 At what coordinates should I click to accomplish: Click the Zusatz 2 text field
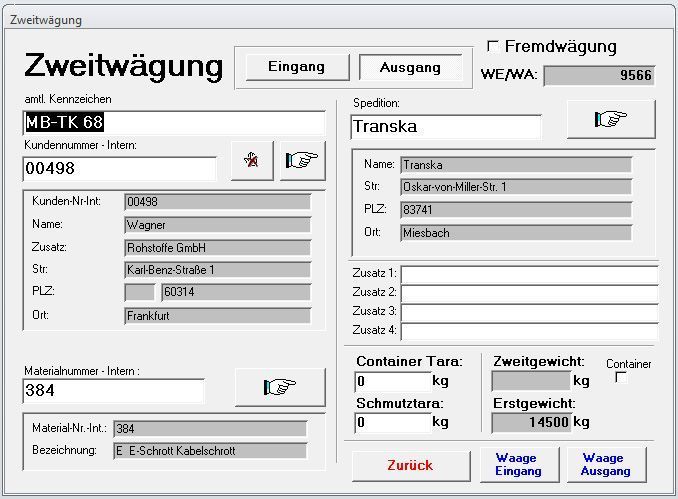529,293
